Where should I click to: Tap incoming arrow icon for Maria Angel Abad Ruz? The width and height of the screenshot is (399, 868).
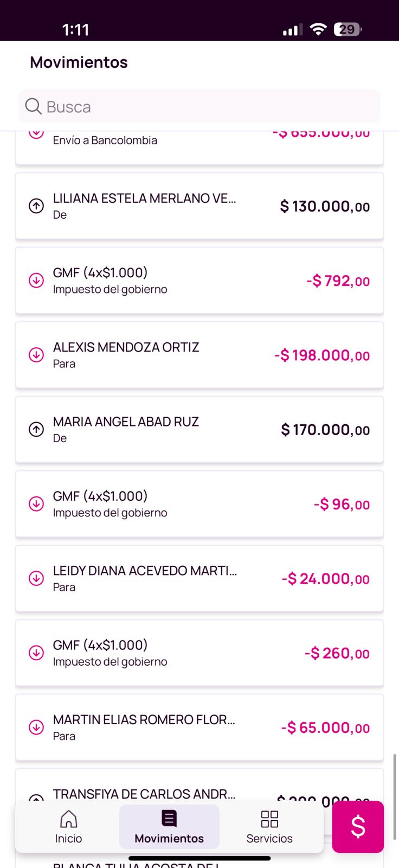coord(36,430)
